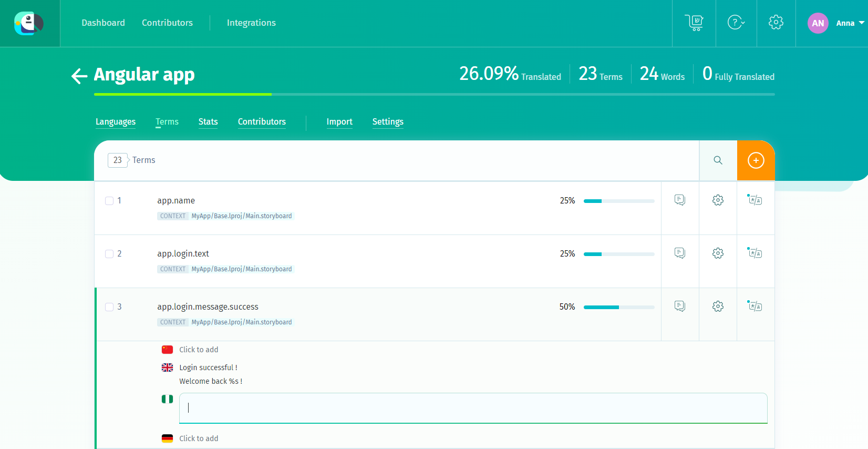
Task: Tick the checkbox for term 2 app.login.text
Action: (109, 254)
